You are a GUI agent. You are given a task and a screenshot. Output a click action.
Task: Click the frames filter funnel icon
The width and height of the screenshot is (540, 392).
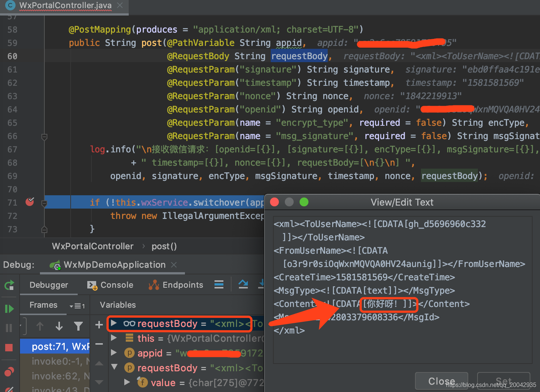78,326
